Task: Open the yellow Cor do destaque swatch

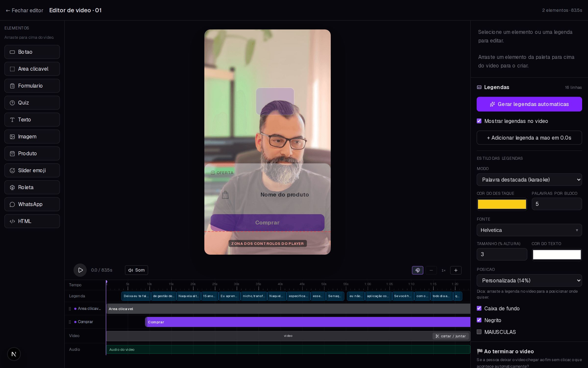Action: [x=502, y=204]
